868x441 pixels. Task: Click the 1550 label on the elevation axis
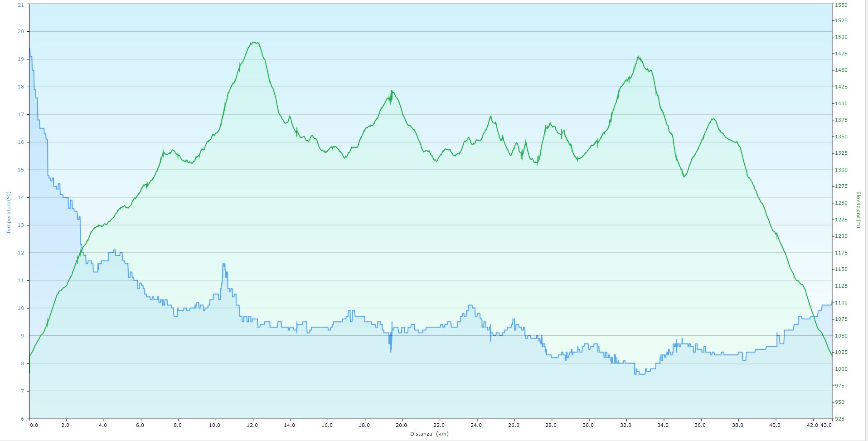[841, 5]
